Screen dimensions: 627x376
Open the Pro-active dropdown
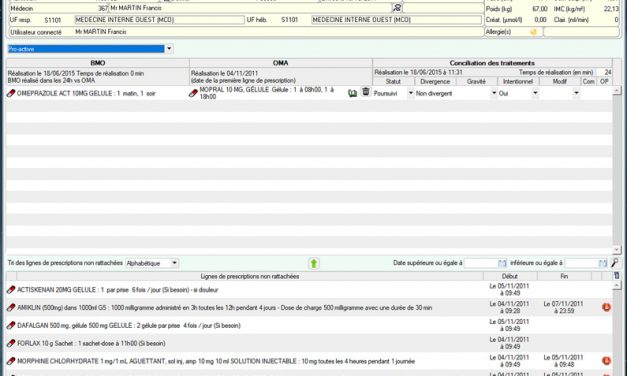coord(169,49)
